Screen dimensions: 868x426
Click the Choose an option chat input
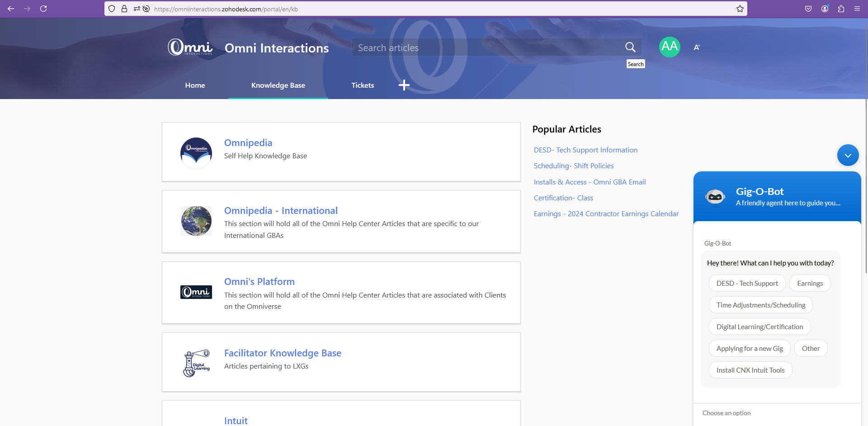coord(777,413)
